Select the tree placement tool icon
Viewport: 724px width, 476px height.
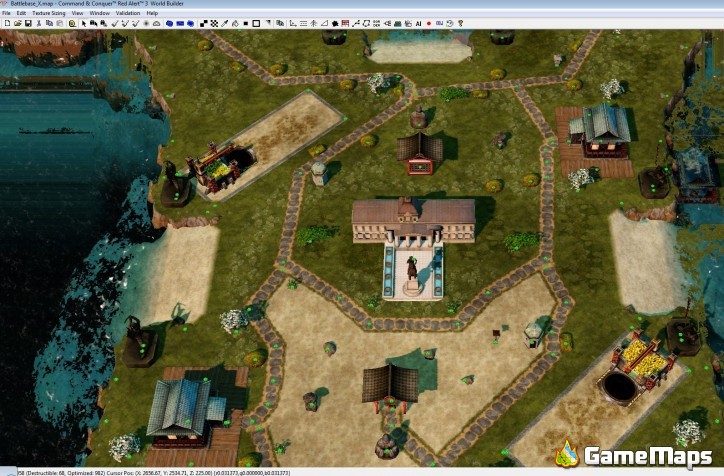tap(314, 23)
